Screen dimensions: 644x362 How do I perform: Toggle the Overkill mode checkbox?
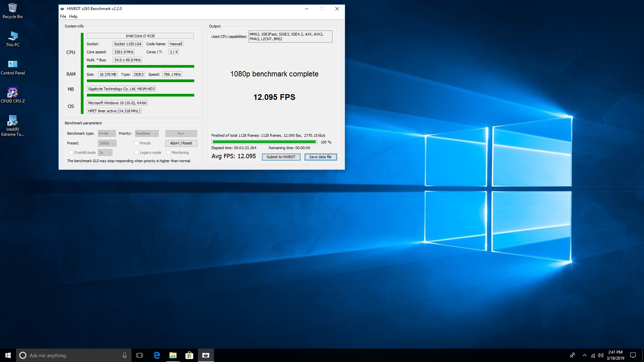click(x=71, y=153)
